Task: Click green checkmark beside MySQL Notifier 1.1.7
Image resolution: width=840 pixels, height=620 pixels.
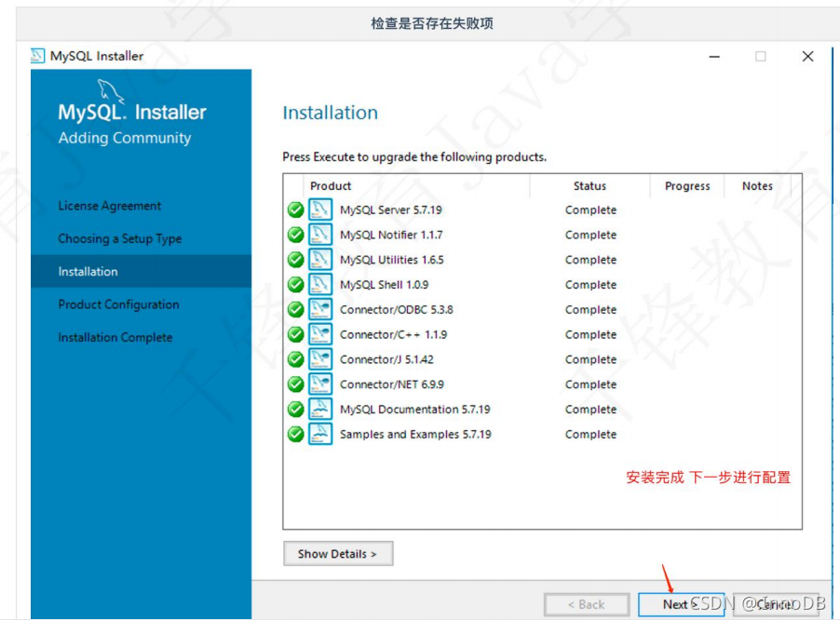Action: point(296,235)
